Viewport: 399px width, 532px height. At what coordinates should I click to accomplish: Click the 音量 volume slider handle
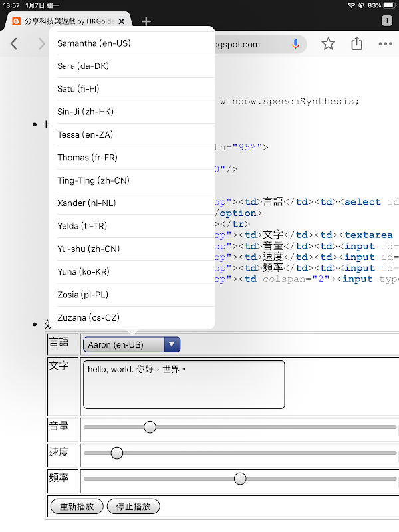tap(150, 427)
